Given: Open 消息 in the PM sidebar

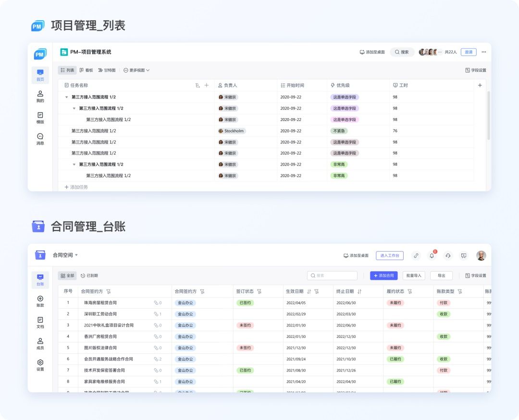Looking at the screenshot, I should (40, 139).
